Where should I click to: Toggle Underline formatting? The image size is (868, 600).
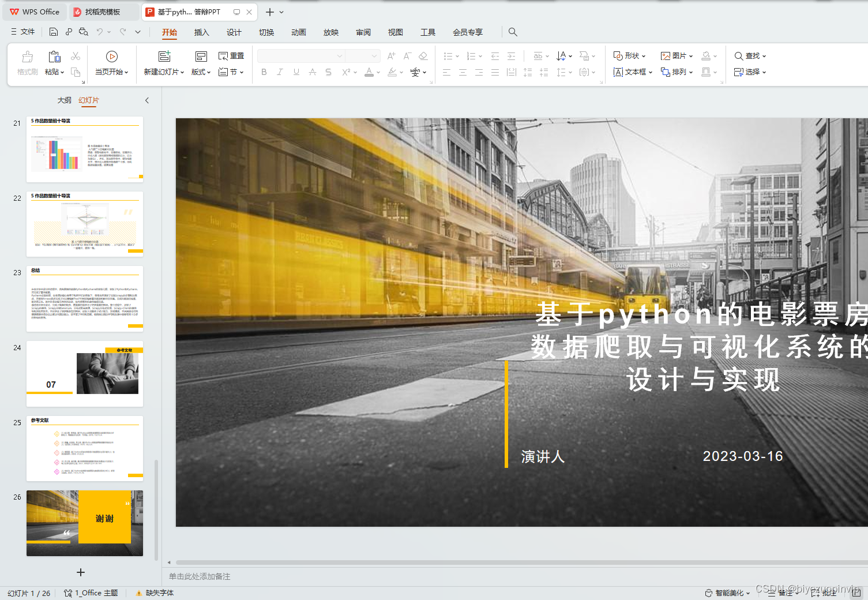pos(296,72)
